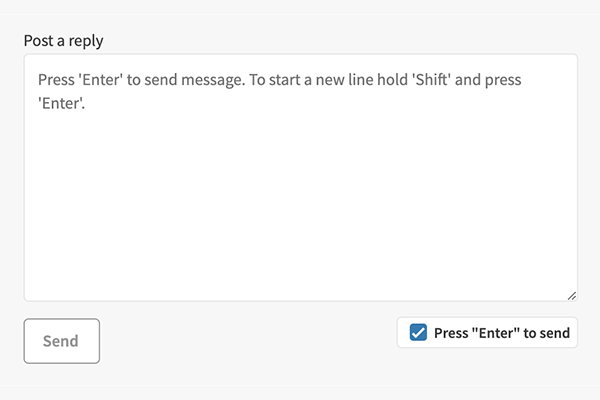The image size is (600, 400).
Task: Click the heading above the reply box
Action: 64,41
